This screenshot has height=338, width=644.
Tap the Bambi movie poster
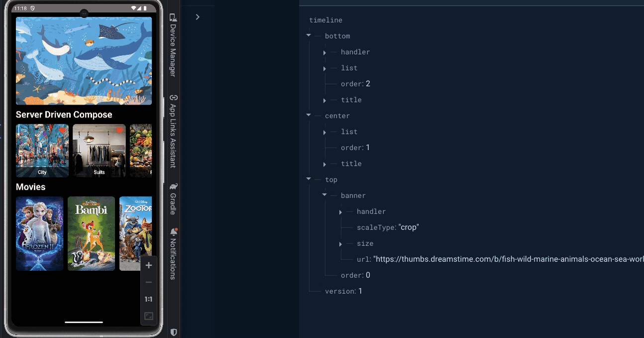[91, 233]
